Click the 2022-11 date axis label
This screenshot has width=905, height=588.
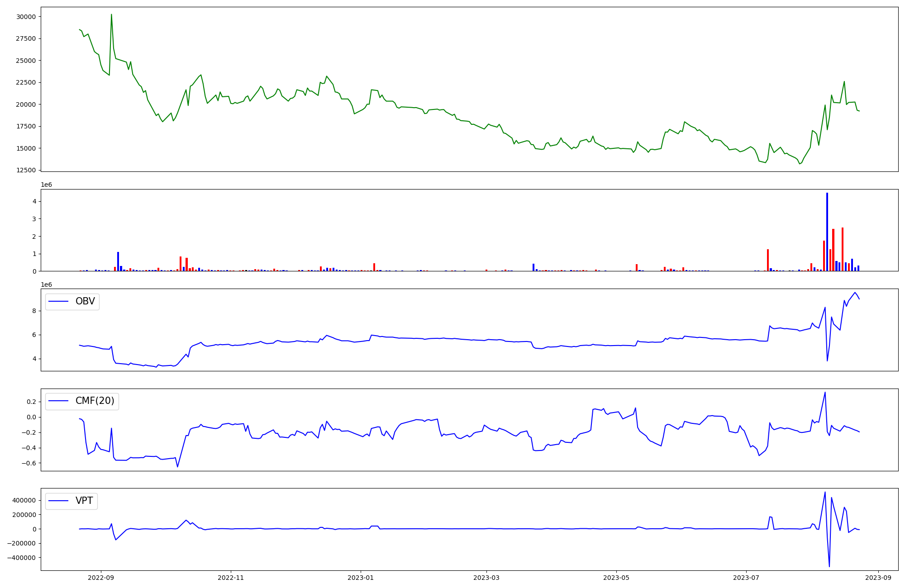[231, 578]
